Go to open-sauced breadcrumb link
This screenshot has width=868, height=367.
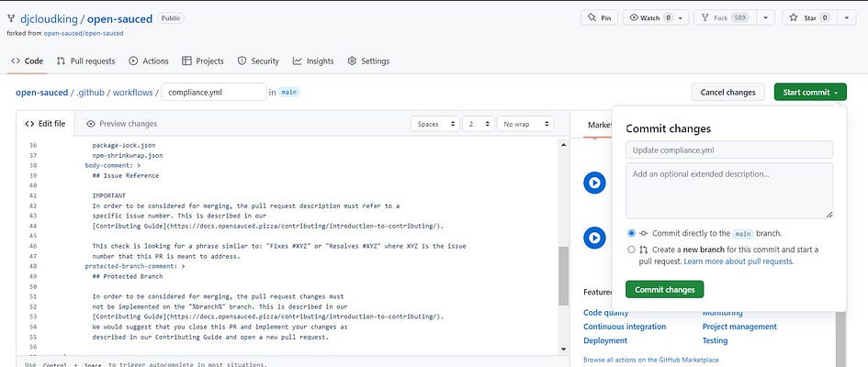41,93
